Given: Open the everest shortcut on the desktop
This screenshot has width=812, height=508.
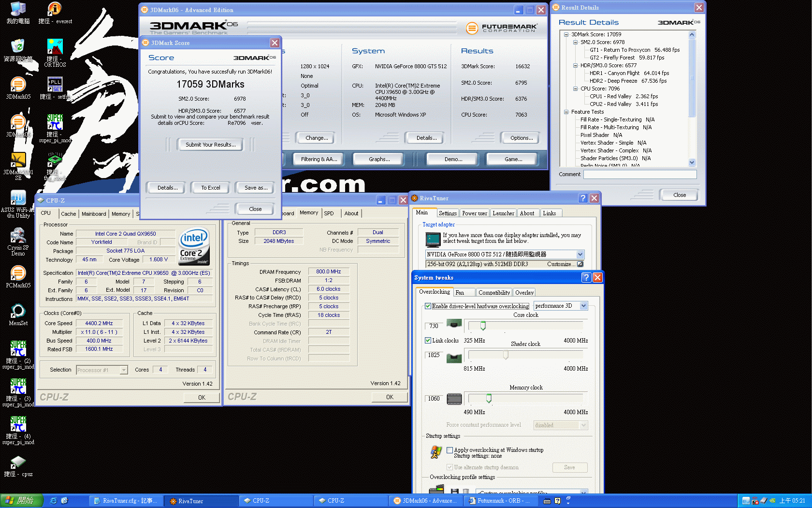Looking at the screenshot, I should (x=55, y=13).
